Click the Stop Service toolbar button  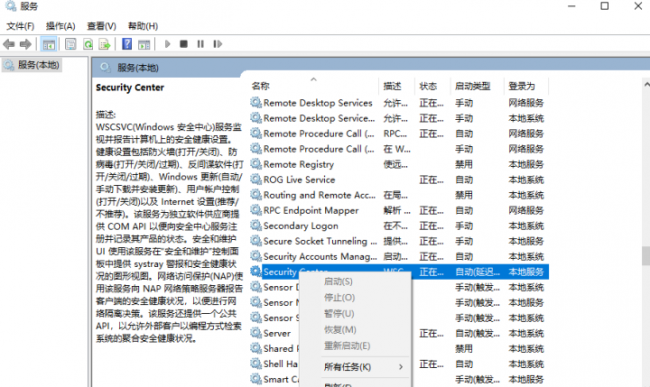pyautogui.click(x=184, y=44)
